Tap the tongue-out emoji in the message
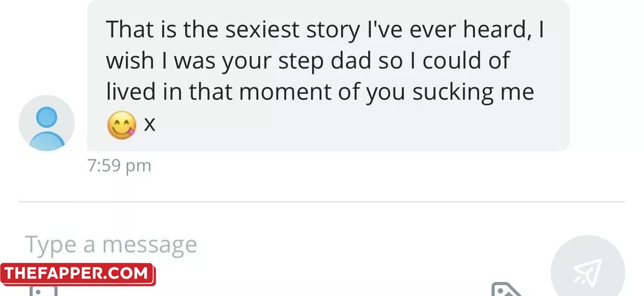644x296 pixels. pos(121,125)
